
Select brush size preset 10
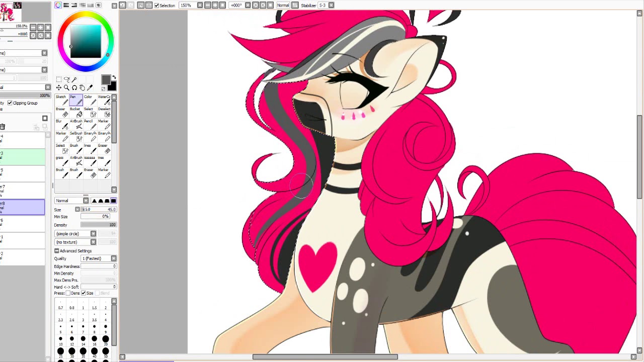(x=60, y=340)
